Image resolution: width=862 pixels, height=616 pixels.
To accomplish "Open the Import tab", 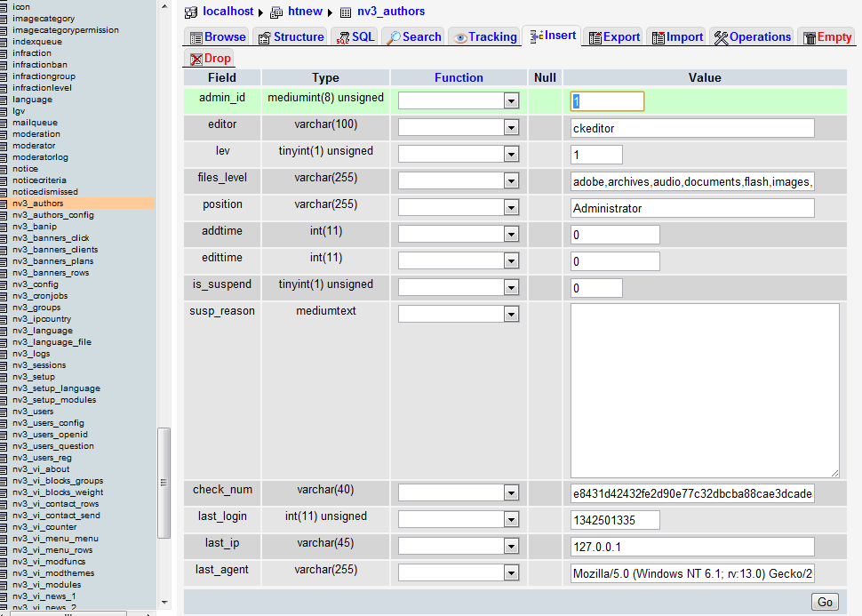I will pos(677,36).
